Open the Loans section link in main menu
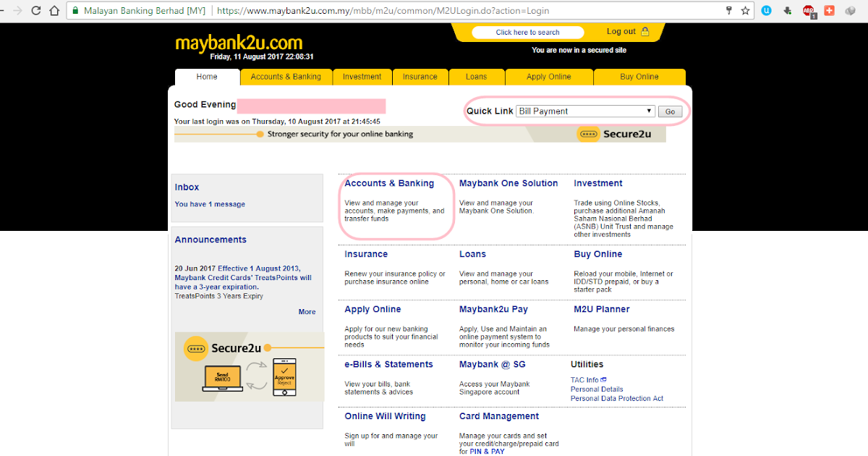 (472, 254)
